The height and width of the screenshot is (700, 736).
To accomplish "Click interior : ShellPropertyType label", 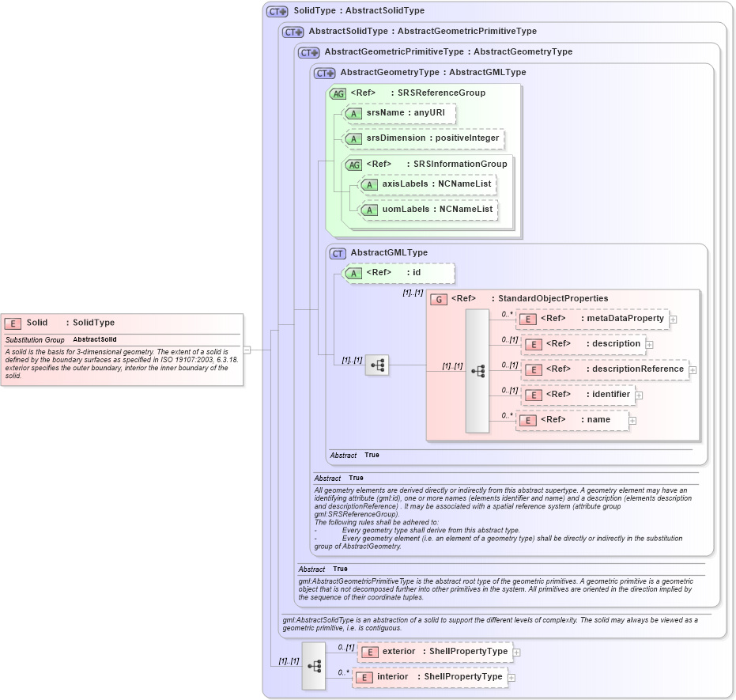I will point(440,676).
